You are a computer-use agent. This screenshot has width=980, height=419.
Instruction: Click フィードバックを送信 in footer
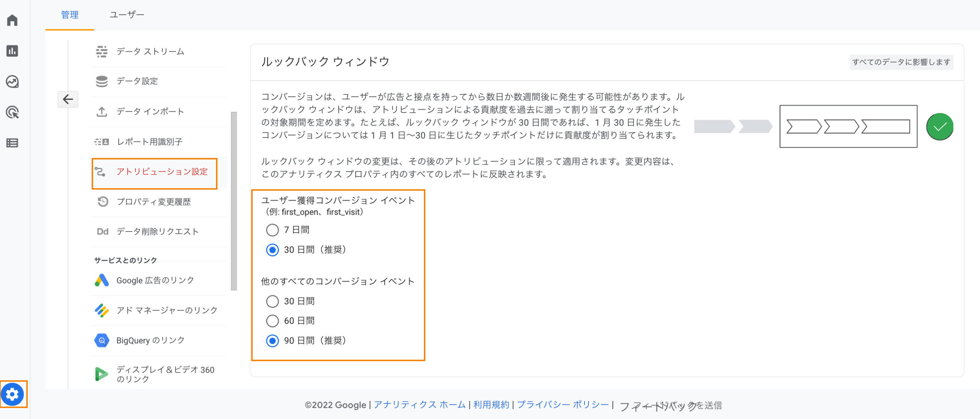[x=670, y=406]
